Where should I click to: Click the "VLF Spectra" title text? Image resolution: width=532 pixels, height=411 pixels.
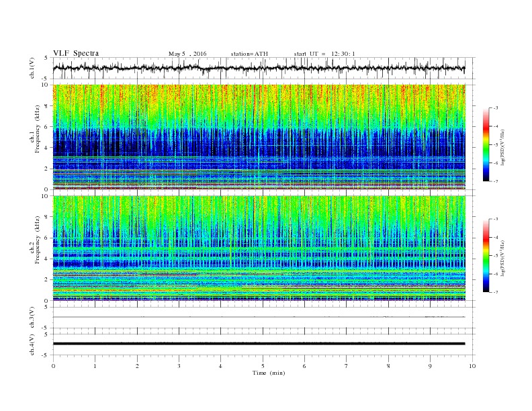pos(76,53)
